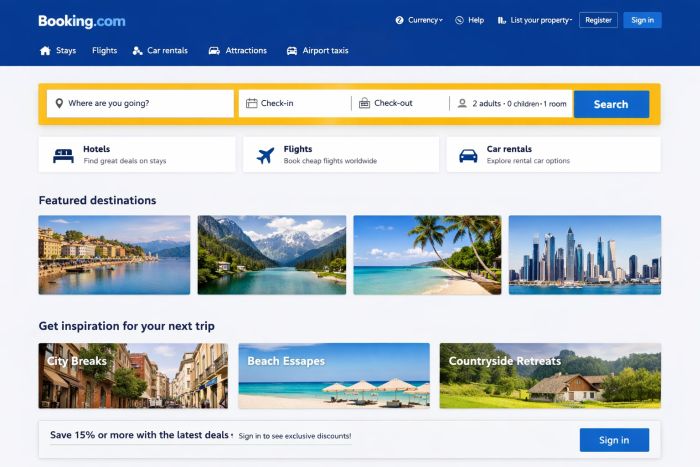Click the Hotels bed icon
700x467 pixels.
click(x=63, y=156)
